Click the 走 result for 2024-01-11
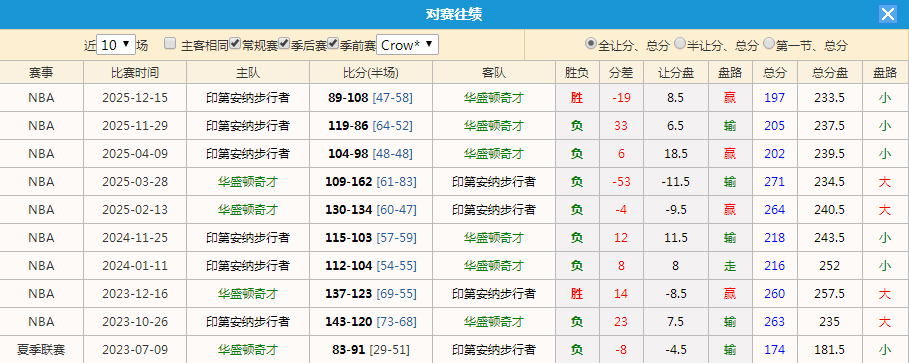Viewport: 909px width, 363px height. point(730,266)
